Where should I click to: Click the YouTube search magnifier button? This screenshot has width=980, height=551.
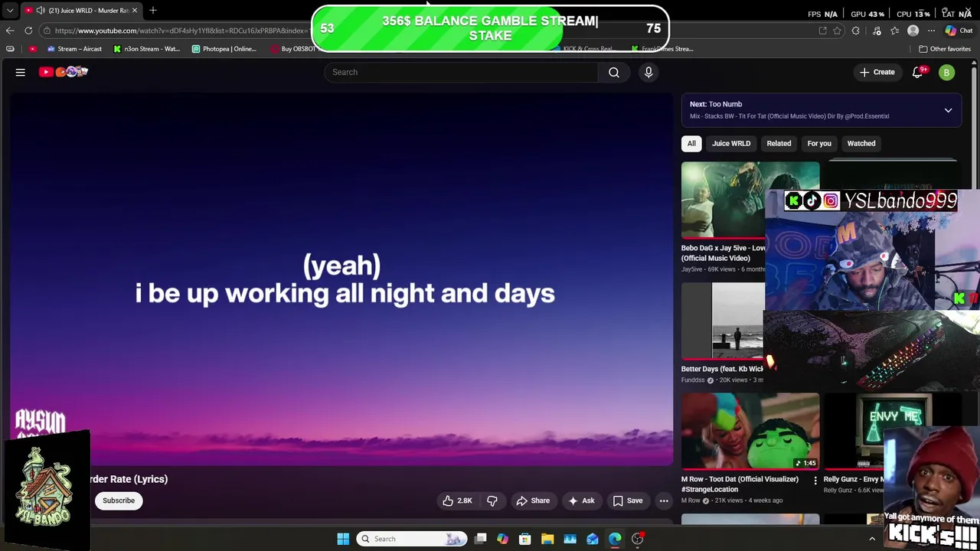614,72
